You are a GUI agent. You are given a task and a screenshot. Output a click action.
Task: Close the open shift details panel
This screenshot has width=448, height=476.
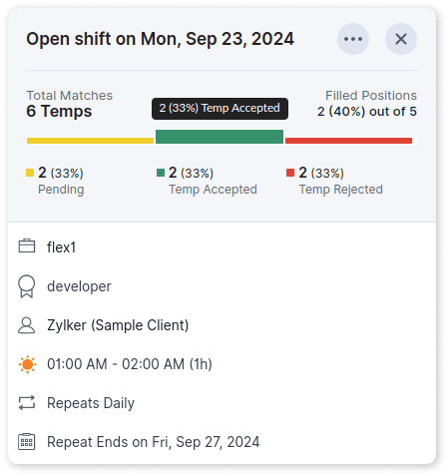click(x=401, y=39)
